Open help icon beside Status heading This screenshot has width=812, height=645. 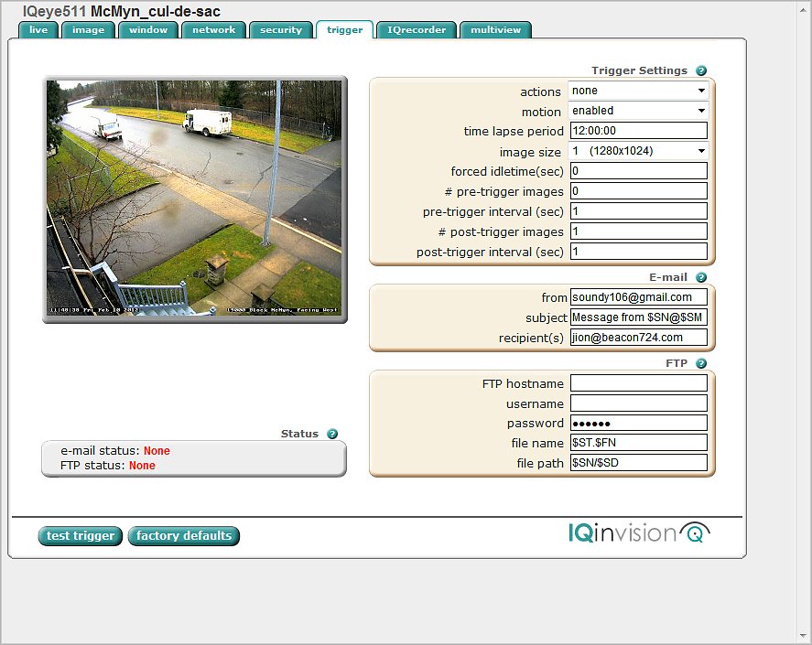pos(332,434)
